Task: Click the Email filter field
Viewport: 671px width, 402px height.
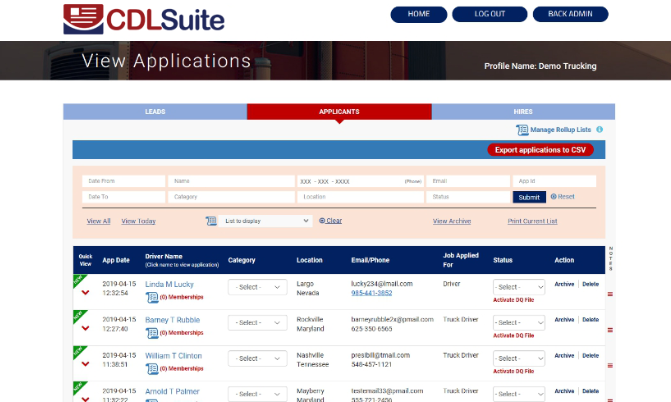Action: pos(468,181)
